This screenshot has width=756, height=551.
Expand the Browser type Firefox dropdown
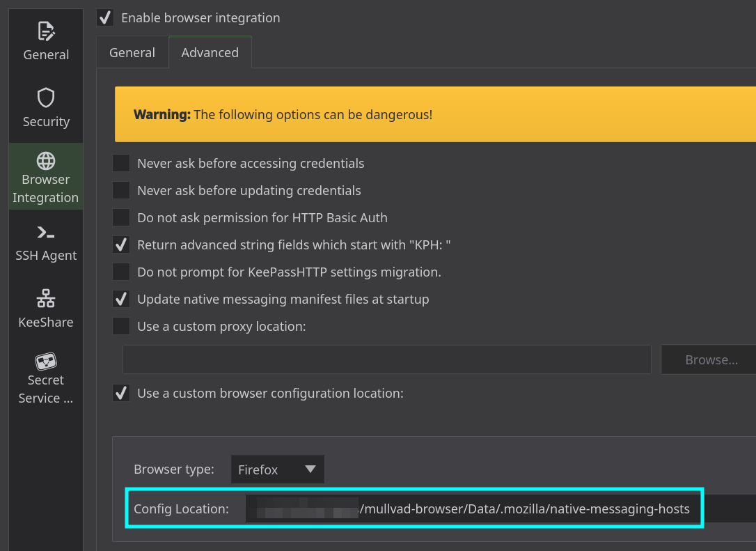point(277,470)
